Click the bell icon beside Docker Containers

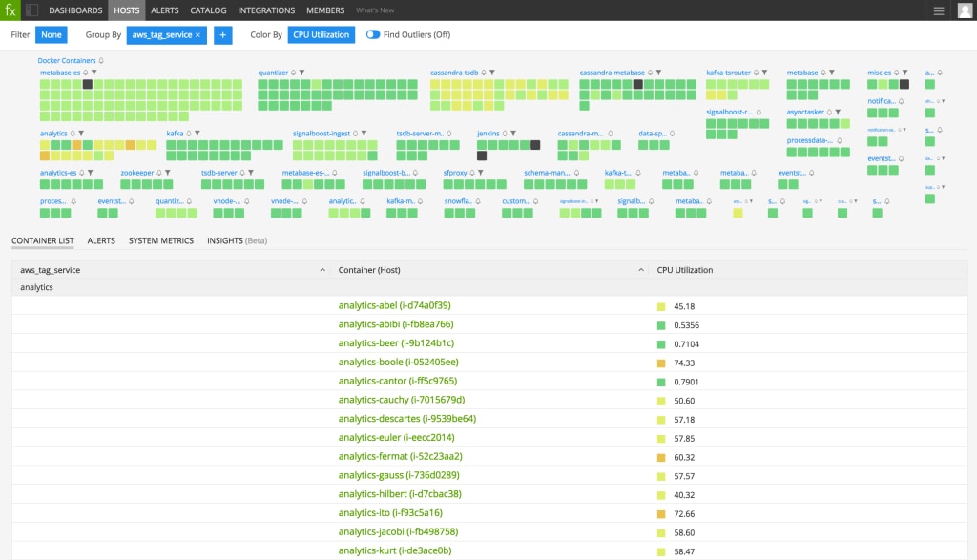(101, 61)
